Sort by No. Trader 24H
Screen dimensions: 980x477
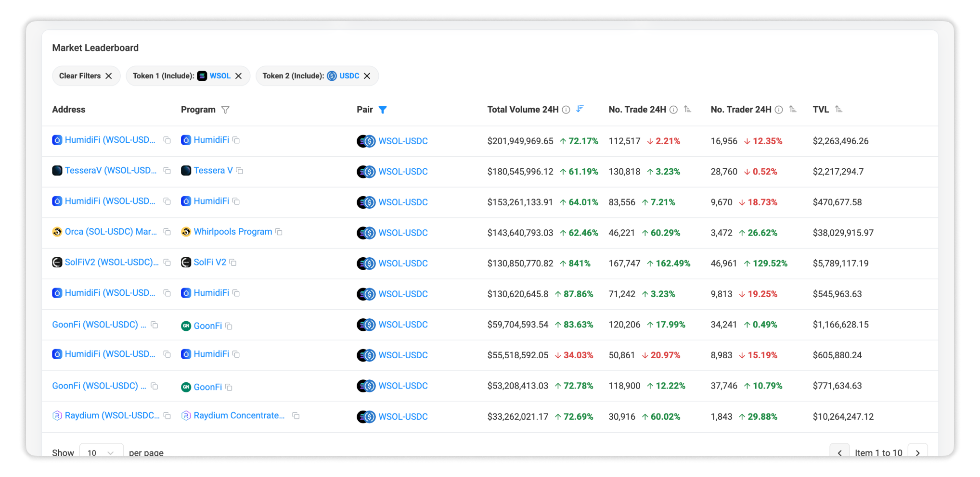[x=793, y=109]
